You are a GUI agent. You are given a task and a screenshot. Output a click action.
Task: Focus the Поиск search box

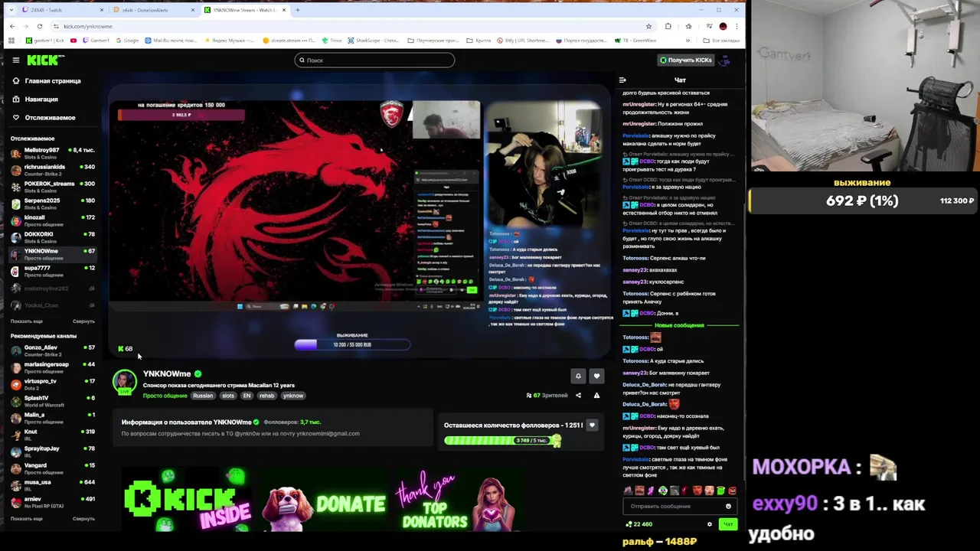click(x=374, y=60)
